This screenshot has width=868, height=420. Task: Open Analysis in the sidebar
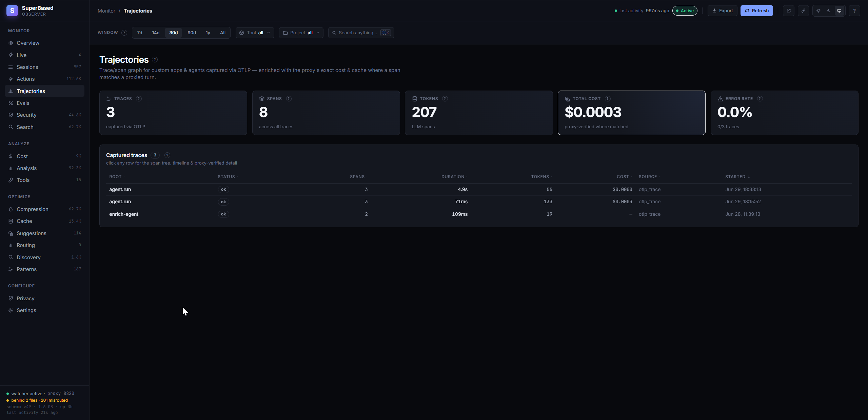[44, 168]
